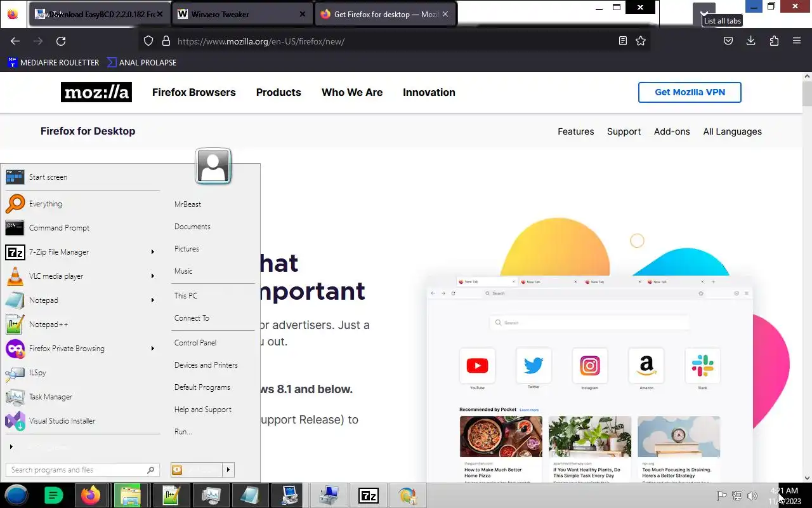The height and width of the screenshot is (508, 812).
Task: Click the performance monitor icon in taskbar
Action: [210, 495]
